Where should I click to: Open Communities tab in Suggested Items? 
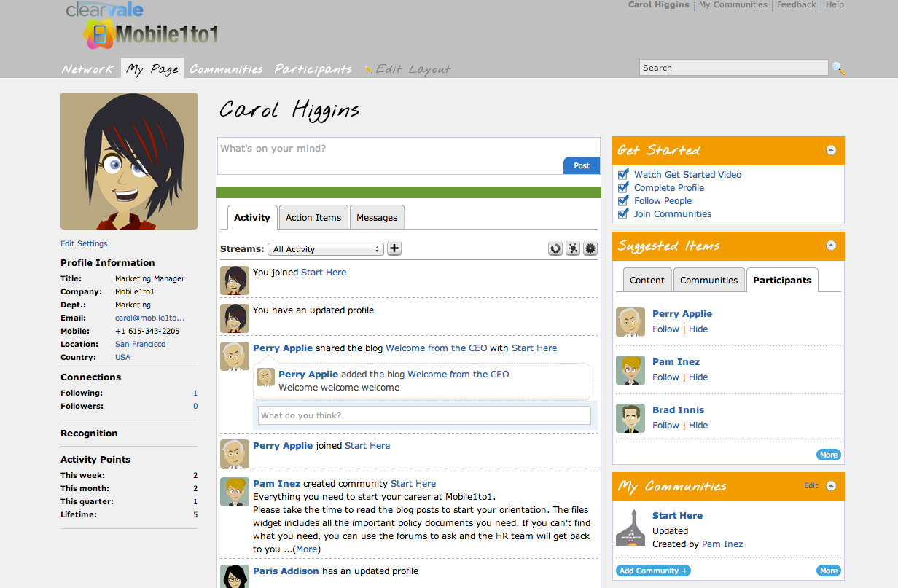coord(709,280)
